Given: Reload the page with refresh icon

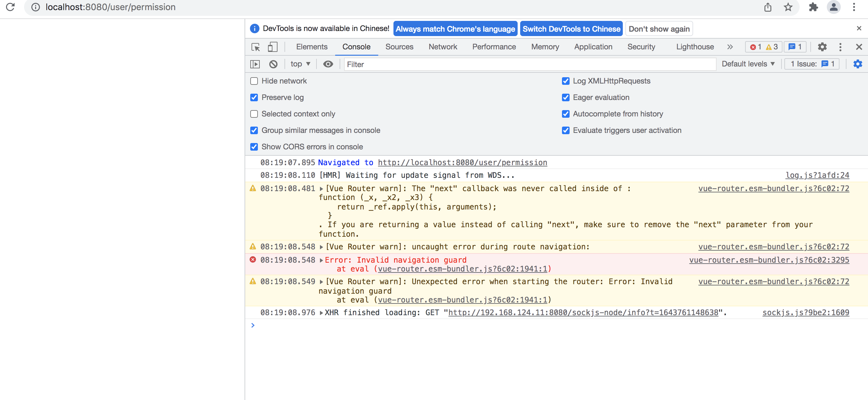Looking at the screenshot, I should 10,7.
